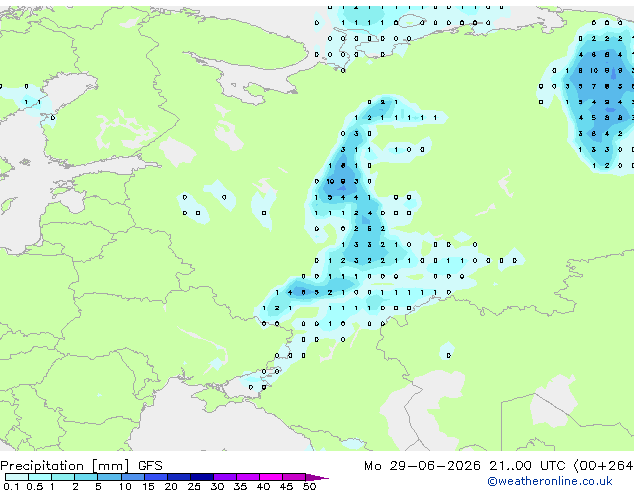This screenshot has height=490, width=634.
Task: Open the weatheronline.co.uk link
Action: (550, 481)
